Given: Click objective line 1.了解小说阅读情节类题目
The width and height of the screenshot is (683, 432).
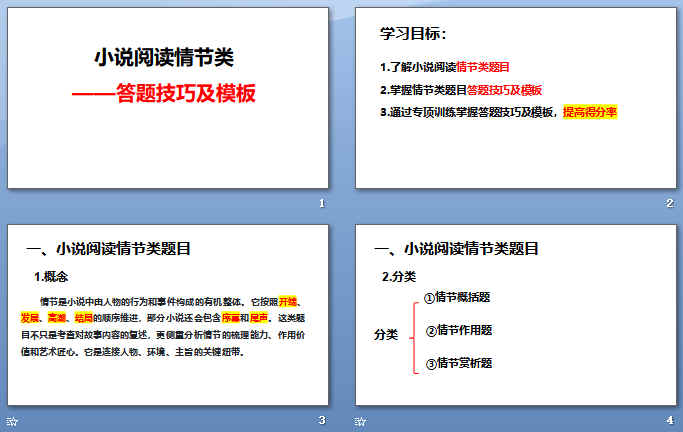Looking at the screenshot, I should pyautogui.click(x=445, y=67).
